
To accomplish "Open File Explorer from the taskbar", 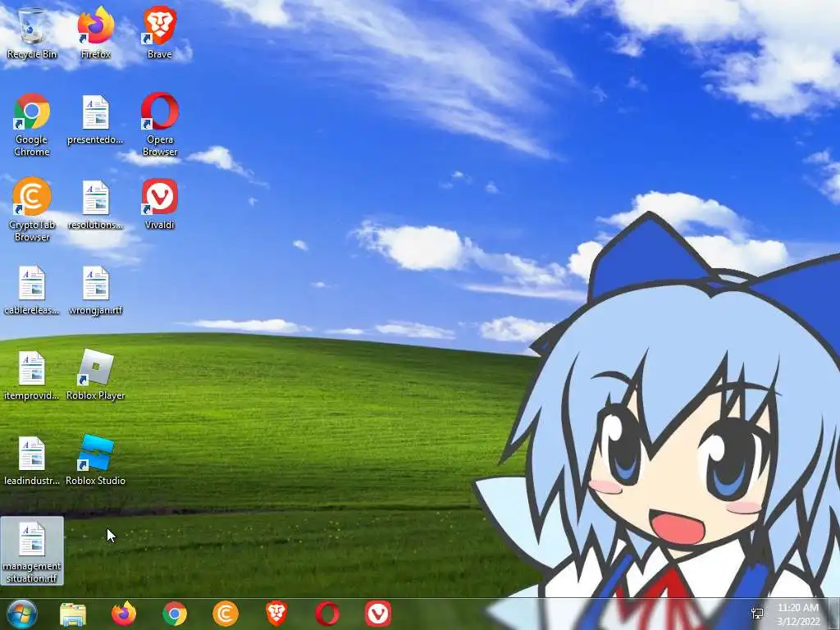I will point(73,614).
